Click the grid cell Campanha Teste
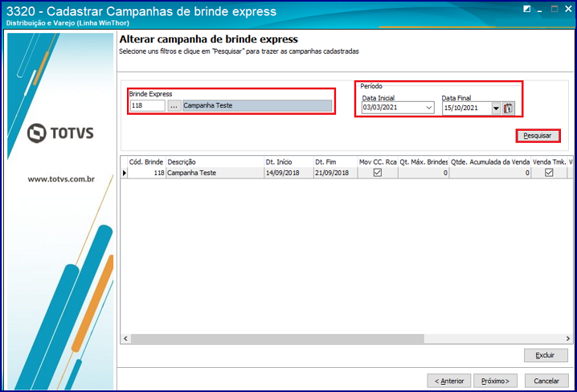This screenshot has height=392, width=577. (x=215, y=173)
